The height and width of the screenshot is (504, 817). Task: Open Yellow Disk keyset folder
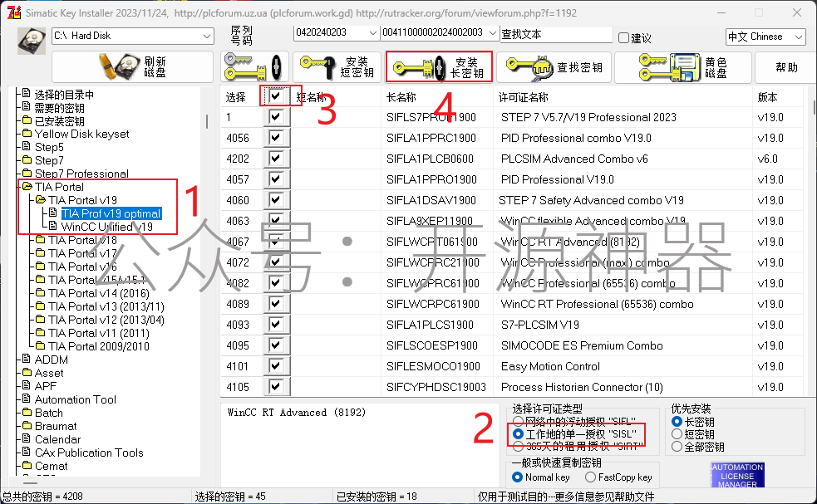click(81, 134)
